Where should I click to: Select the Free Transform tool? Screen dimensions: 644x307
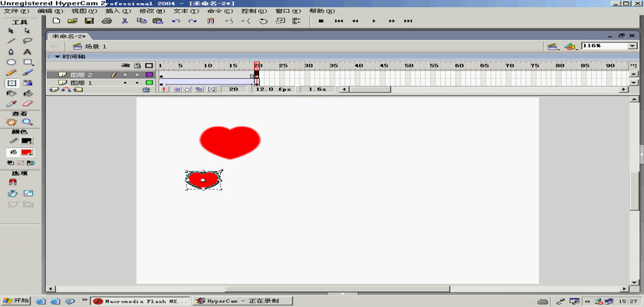11,83
